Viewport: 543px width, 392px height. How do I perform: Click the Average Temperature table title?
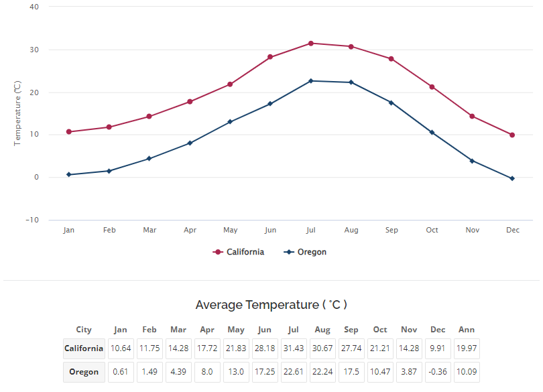[x=271, y=305]
